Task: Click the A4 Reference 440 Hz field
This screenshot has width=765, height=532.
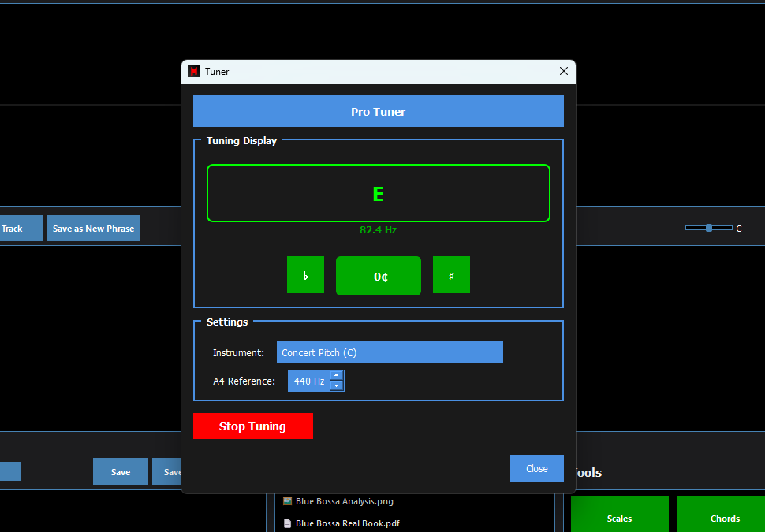Action: click(308, 381)
